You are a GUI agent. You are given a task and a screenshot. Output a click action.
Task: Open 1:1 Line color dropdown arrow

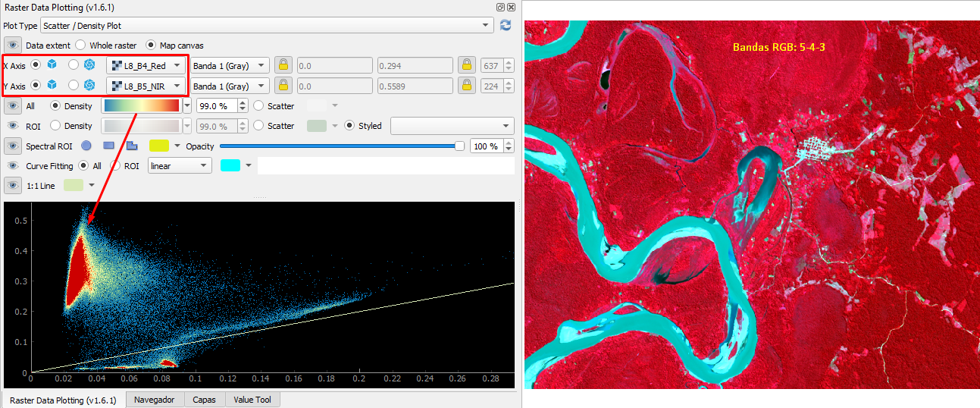(x=92, y=185)
